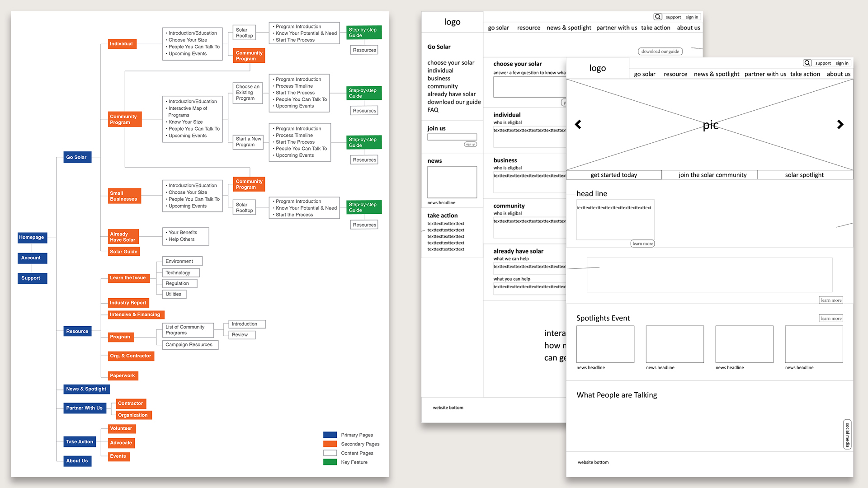
Task: Click the vertical social media tab
Action: pyautogui.click(x=847, y=434)
